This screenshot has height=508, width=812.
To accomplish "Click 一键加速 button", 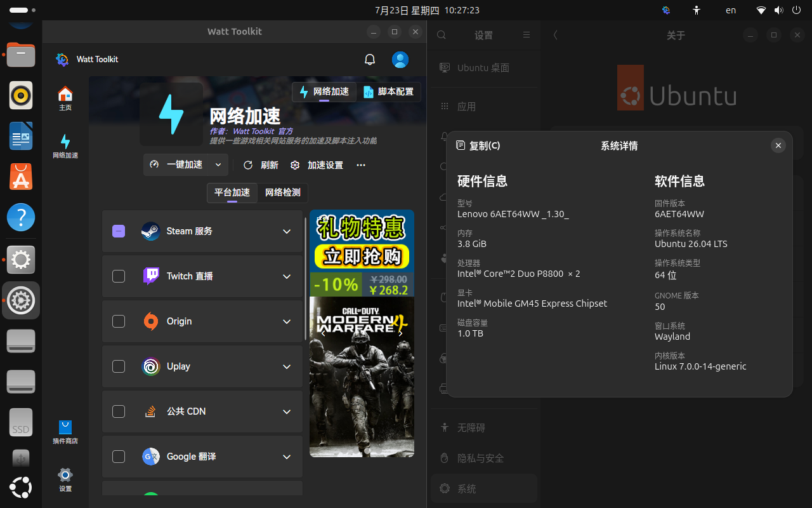I will click(x=177, y=164).
